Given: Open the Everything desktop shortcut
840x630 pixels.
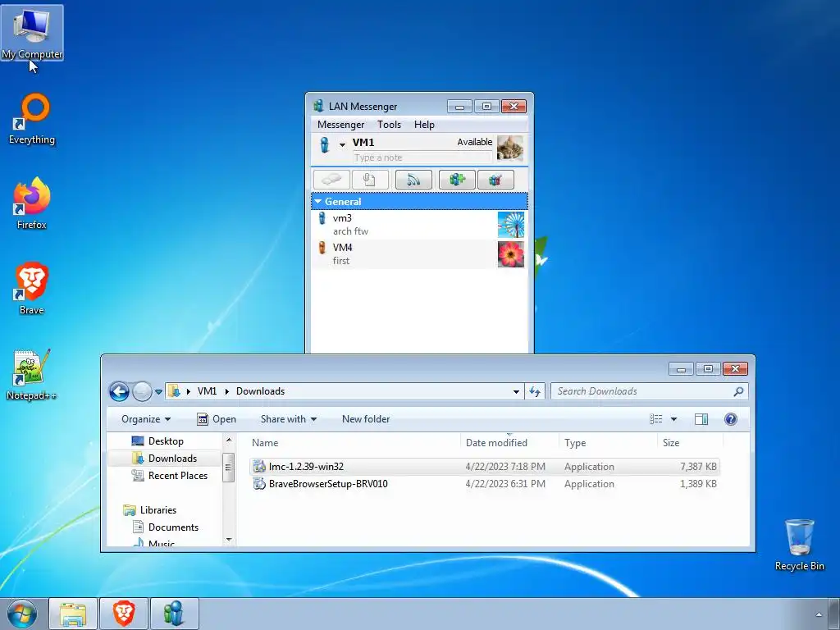Looking at the screenshot, I should 32,119.
